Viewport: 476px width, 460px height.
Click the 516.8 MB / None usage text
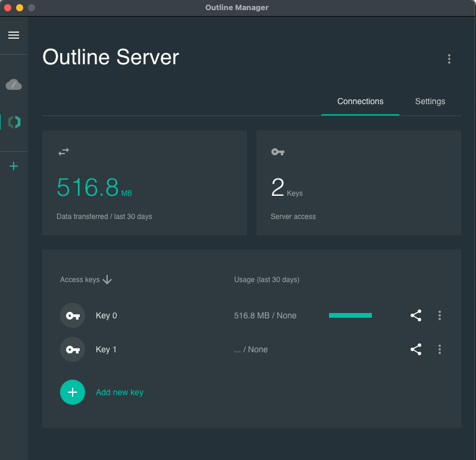265,316
